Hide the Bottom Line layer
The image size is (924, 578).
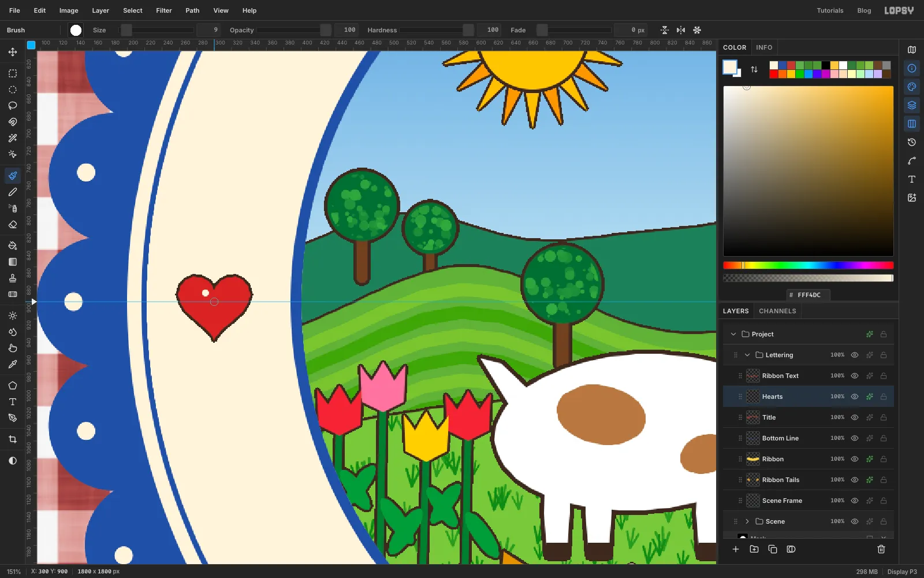855,438
